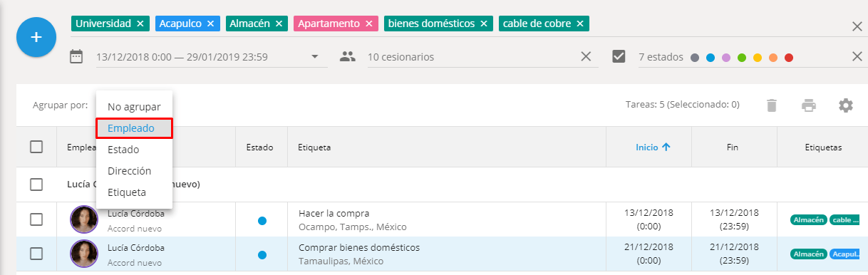Click the status filter checkbox icon
The height and width of the screenshot is (275, 868).
tap(619, 56)
